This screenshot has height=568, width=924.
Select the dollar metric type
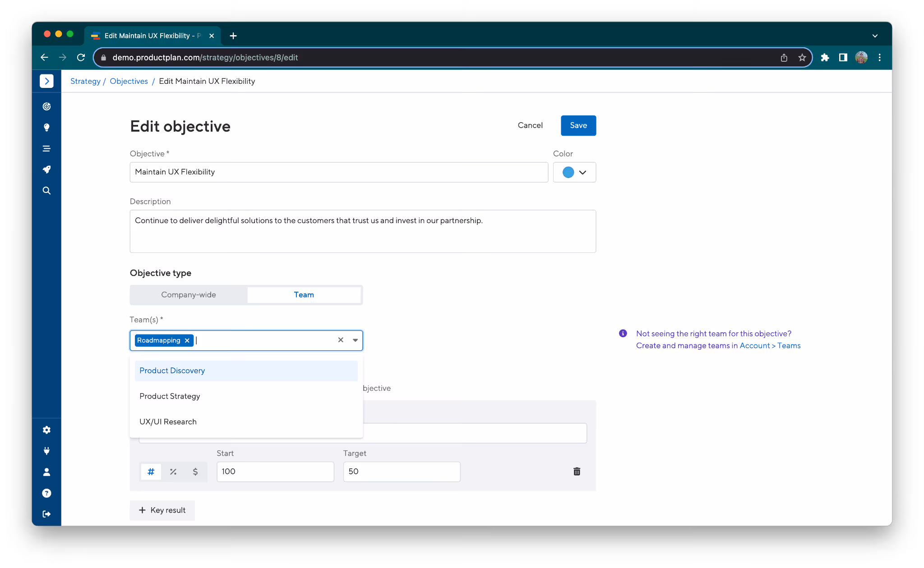(x=195, y=472)
